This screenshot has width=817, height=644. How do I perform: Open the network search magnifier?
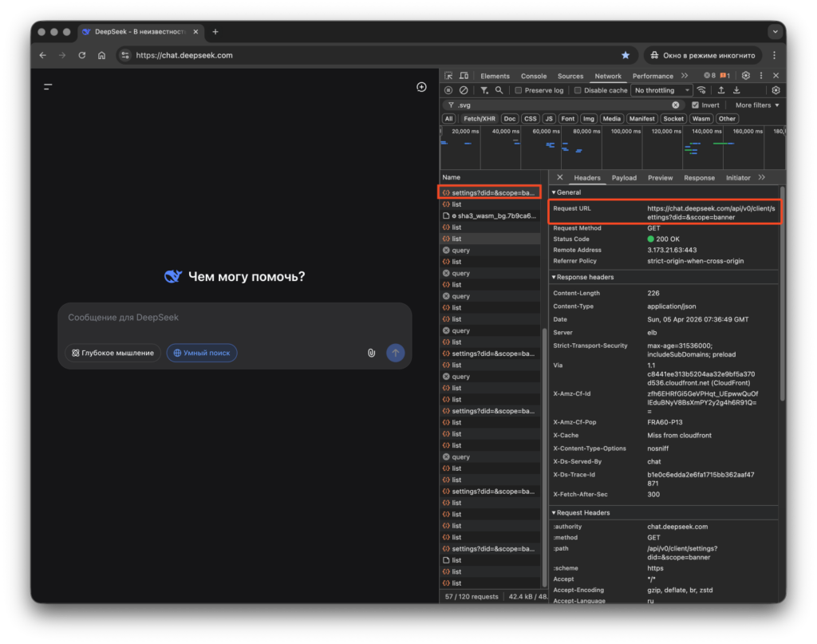(x=499, y=91)
